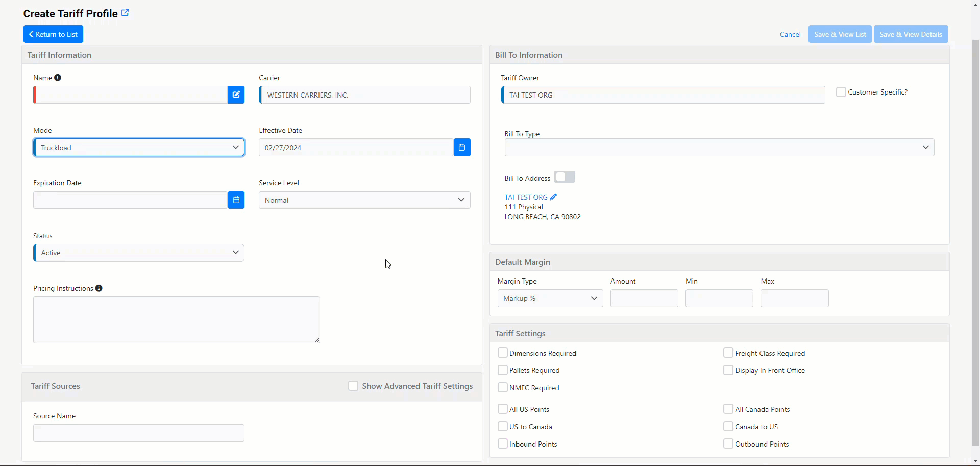The height and width of the screenshot is (466, 980).
Task: Open the Bill To Type dropdown
Action: (719, 148)
